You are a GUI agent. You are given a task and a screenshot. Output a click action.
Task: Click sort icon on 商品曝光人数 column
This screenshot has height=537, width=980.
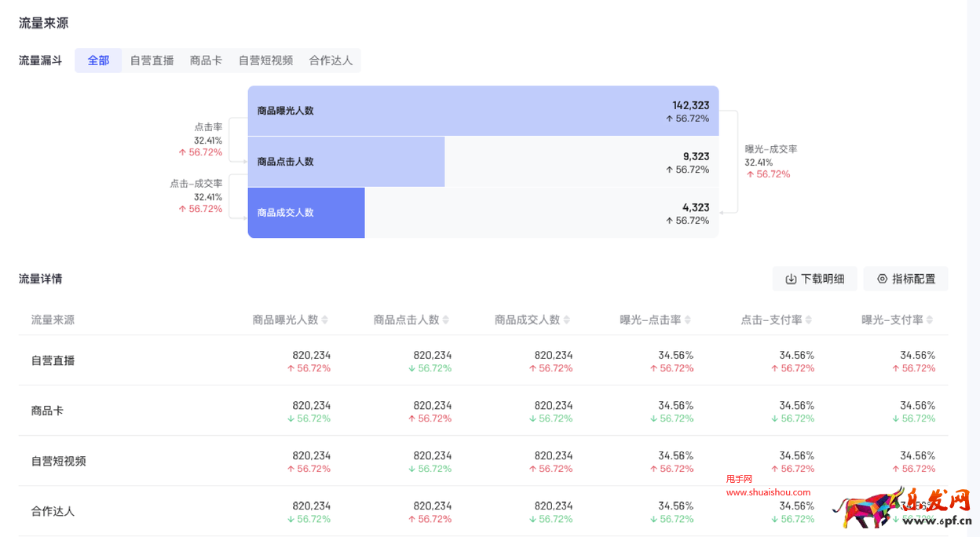(x=325, y=320)
